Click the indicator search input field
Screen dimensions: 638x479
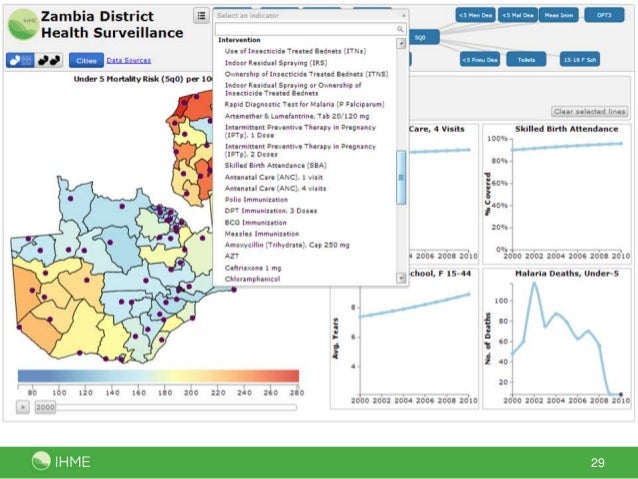click(306, 29)
